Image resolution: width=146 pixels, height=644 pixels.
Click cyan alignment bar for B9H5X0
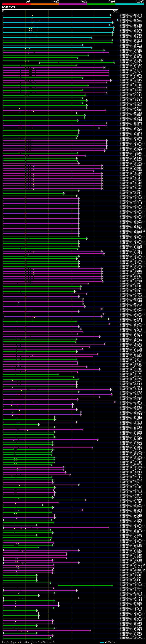point(60,20)
